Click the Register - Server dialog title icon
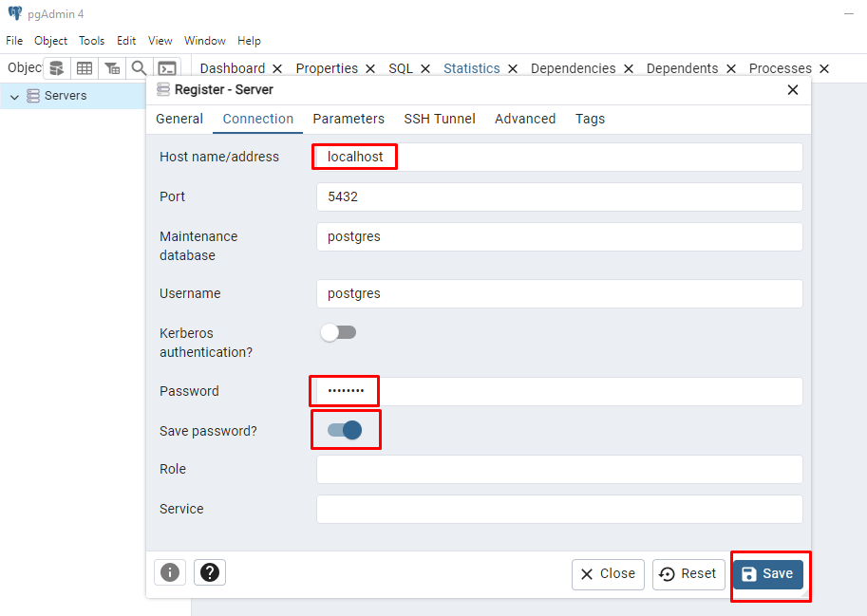Viewport: 867px width, 616px height. coord(163,89)
